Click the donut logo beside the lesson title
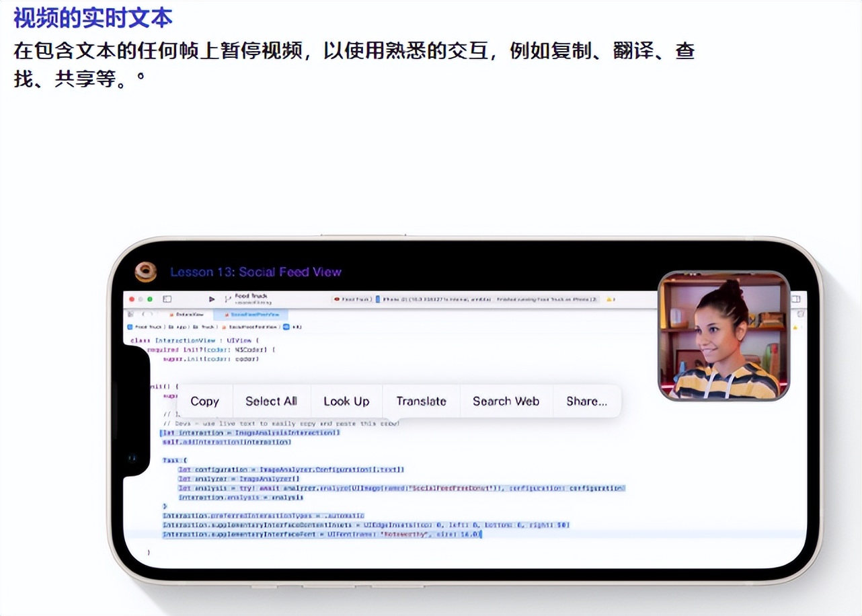This screenshot has width=862, height=616. pyautogui.click(x=146, y=272)
